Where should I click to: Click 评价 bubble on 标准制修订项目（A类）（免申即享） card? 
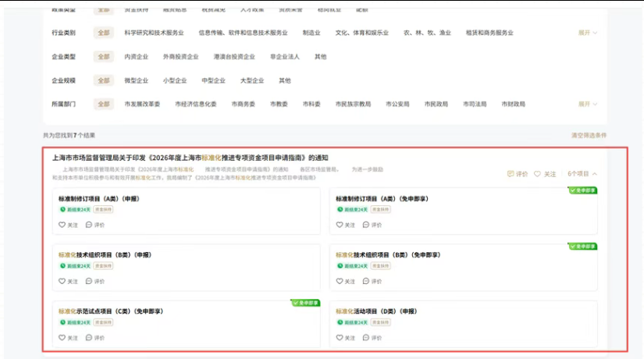click(366, 225)
